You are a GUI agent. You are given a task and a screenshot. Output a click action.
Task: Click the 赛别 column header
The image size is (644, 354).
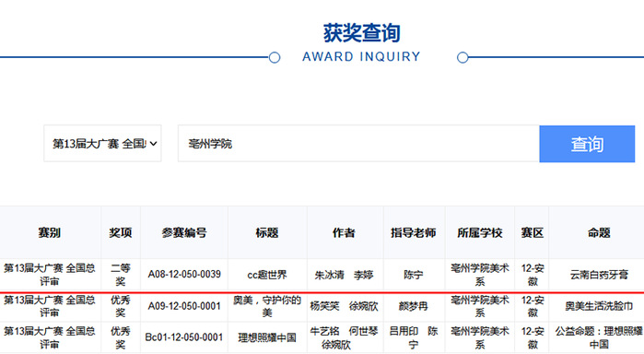click(x=50, y=232)
